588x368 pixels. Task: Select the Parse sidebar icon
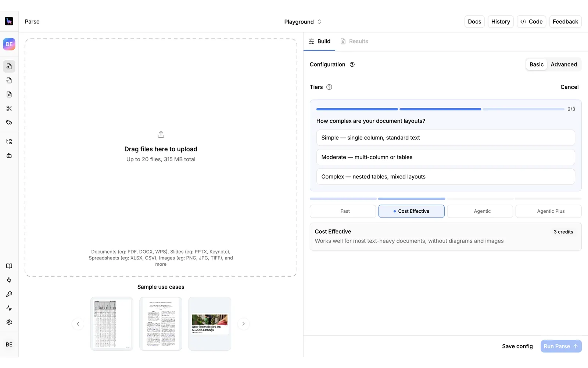[x=9, y=67]
